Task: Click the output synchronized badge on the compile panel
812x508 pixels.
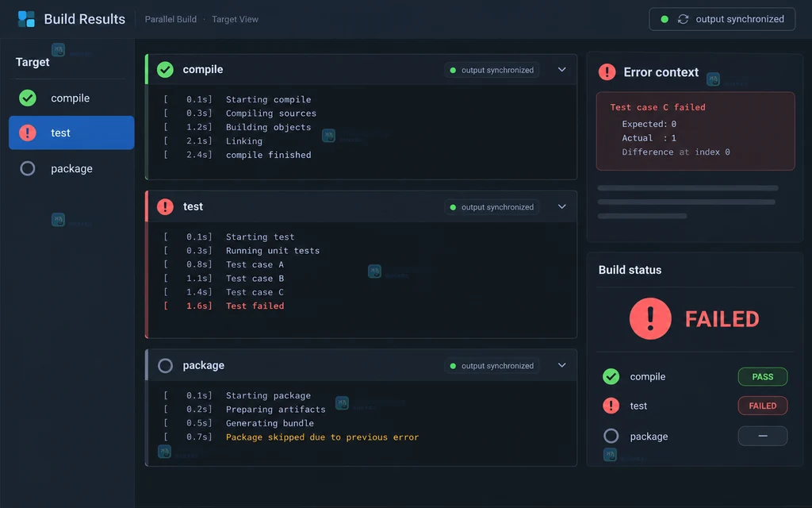Action: click(x=492, y=70)
